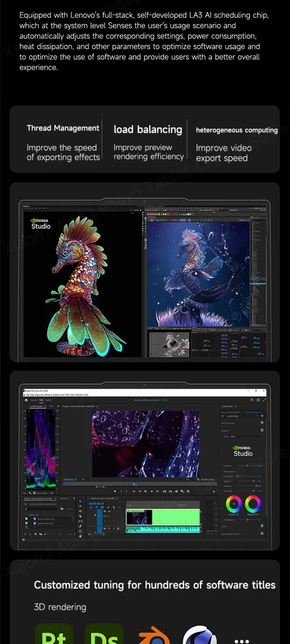Click the Shadow Tint color wheel
Image resolution: width=290 pixels, height=644 pixels.
(x=234, y=504)
